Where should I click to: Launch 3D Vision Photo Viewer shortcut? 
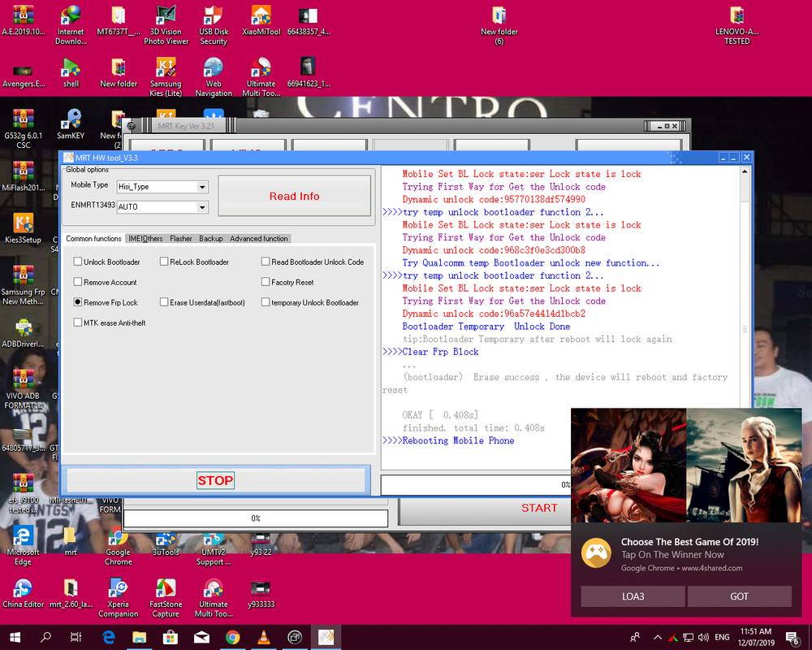166,25
